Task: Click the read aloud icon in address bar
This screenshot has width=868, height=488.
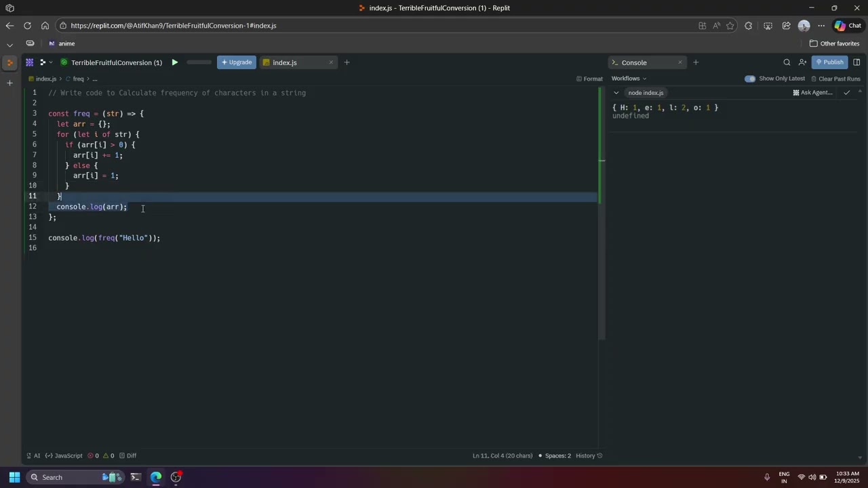Action: click(717, 26)
